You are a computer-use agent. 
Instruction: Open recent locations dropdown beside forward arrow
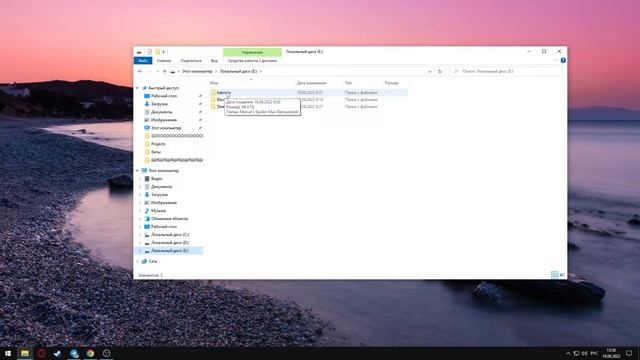point(158,71)
